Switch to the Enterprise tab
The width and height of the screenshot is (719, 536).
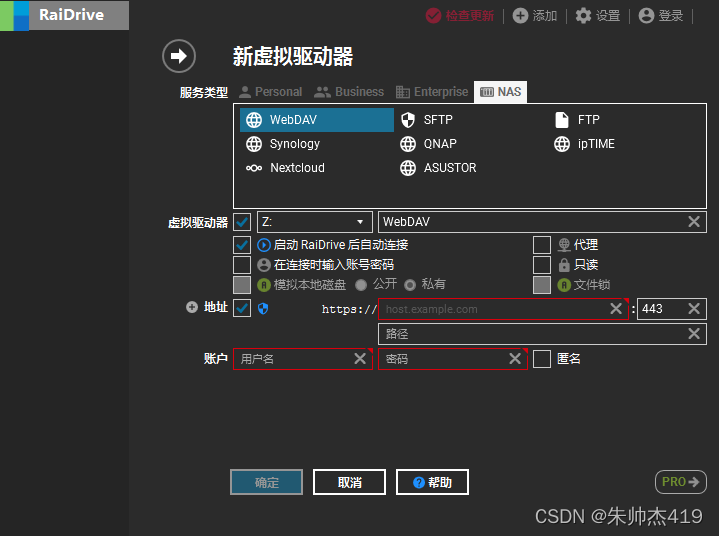tap(432, 92)
